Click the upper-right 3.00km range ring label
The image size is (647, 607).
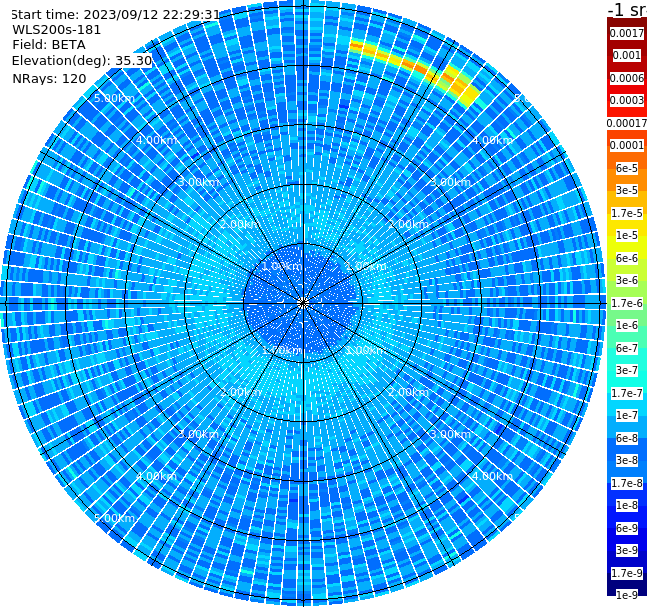pos(450,182)
